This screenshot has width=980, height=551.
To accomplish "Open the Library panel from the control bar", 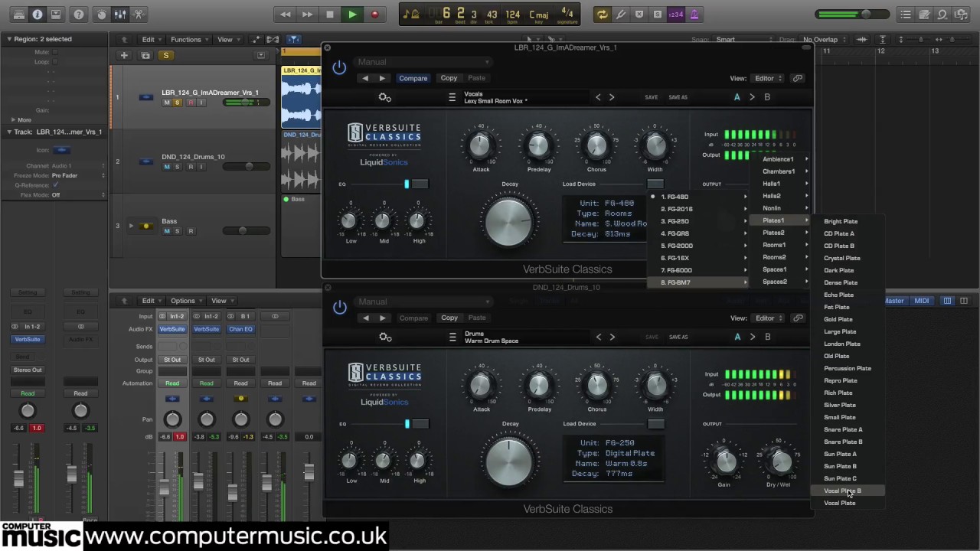I will (18, 15).
